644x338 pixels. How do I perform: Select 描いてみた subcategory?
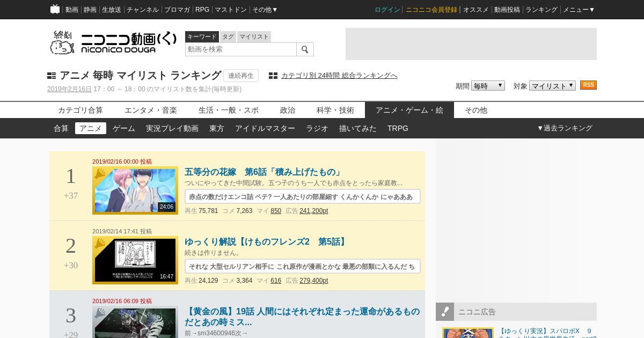358,128
